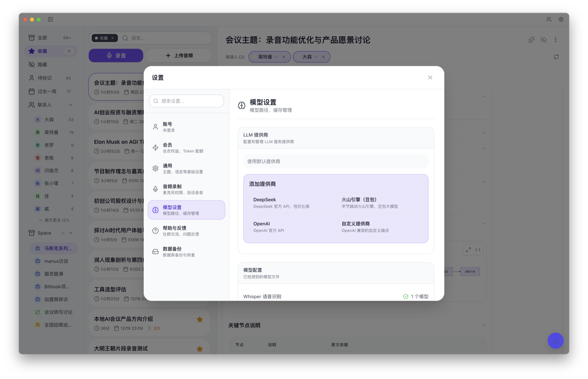Open contacts icon in top-right title bar
The height and width of the screenshot is (379, 588).
(549, 19)
